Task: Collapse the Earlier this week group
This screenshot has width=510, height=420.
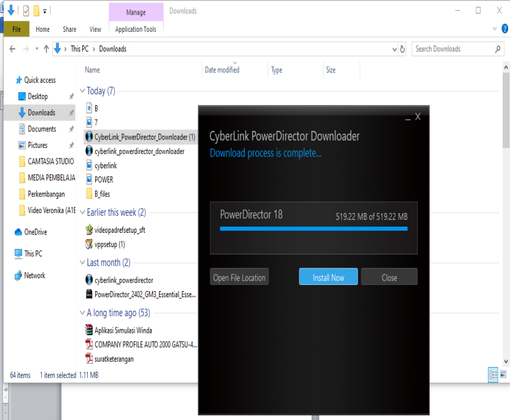Action: pyautogui.click(x=82, y=212)
